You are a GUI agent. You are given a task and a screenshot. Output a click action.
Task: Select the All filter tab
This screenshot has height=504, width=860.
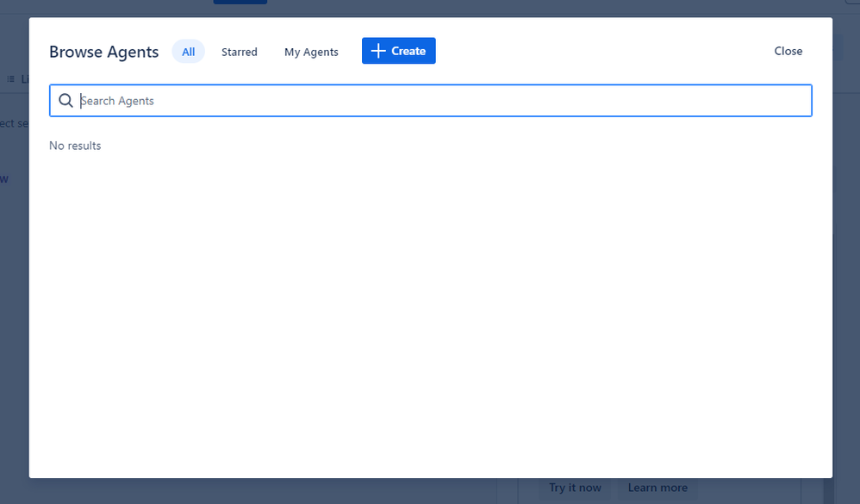(188, 52)
